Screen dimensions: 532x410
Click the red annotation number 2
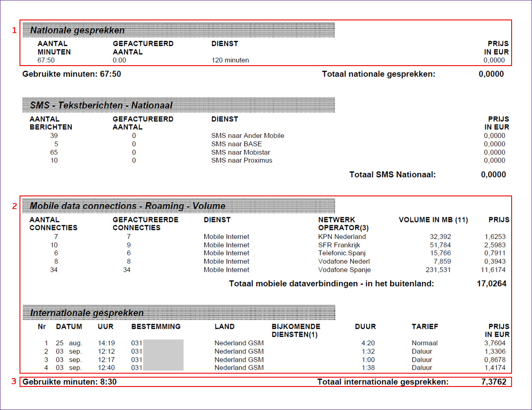pyautogui.click(x=14, y=206)
